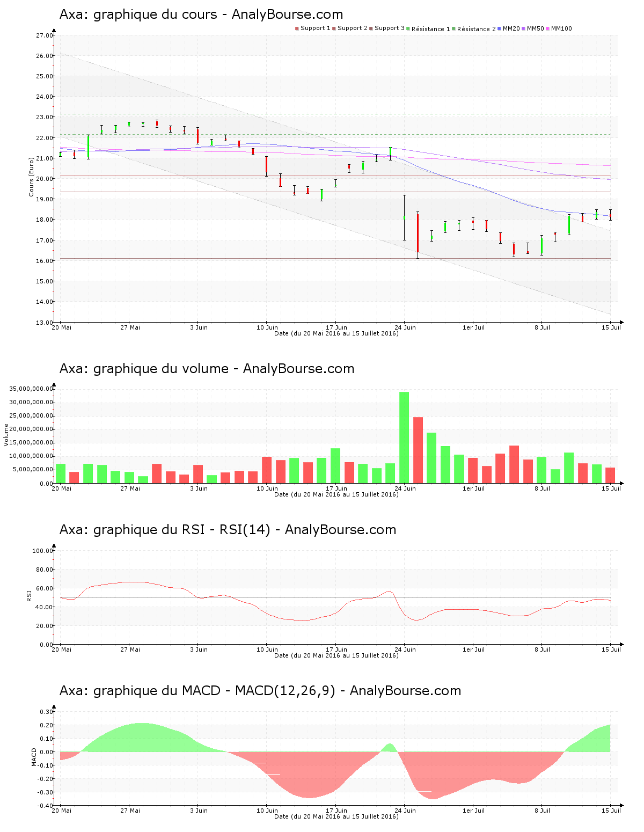644x832 pixels.
Task: Click the 27.00 value on price axis
Action: coord(44,35)
